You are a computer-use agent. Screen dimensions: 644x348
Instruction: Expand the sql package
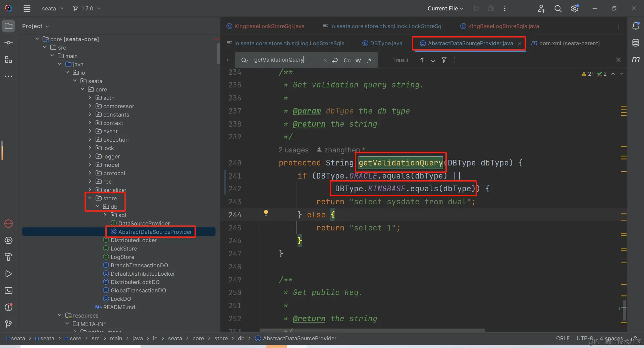tap(105, 215)
